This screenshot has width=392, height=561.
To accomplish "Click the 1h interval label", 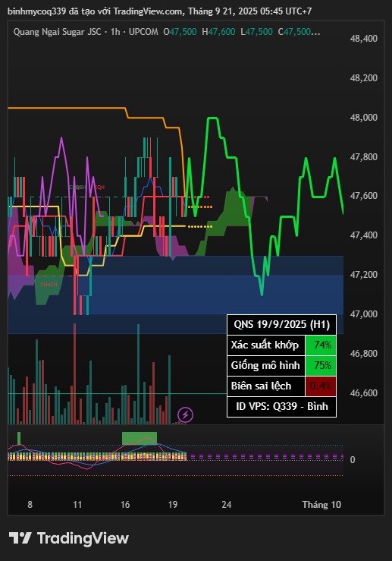I will (115, 32).
